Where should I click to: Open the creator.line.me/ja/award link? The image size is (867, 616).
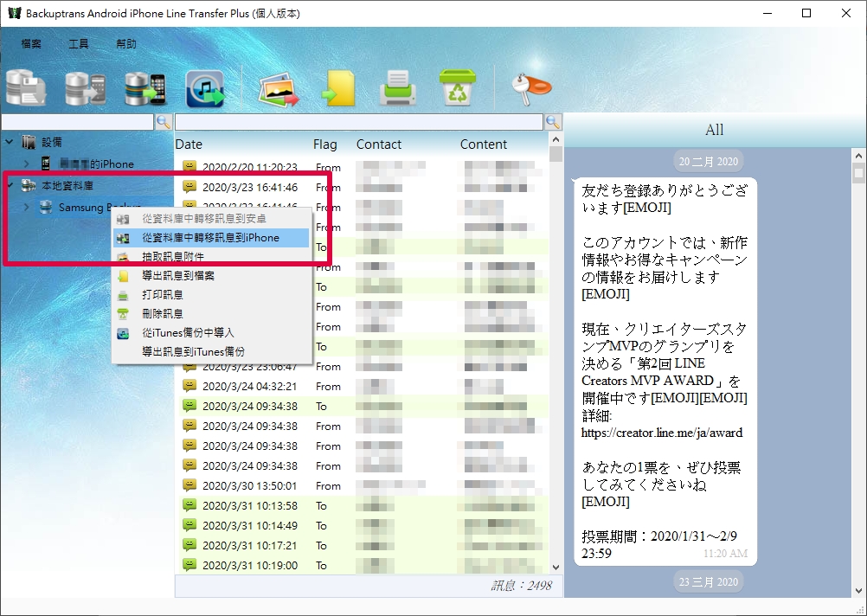tap(662, 433)
